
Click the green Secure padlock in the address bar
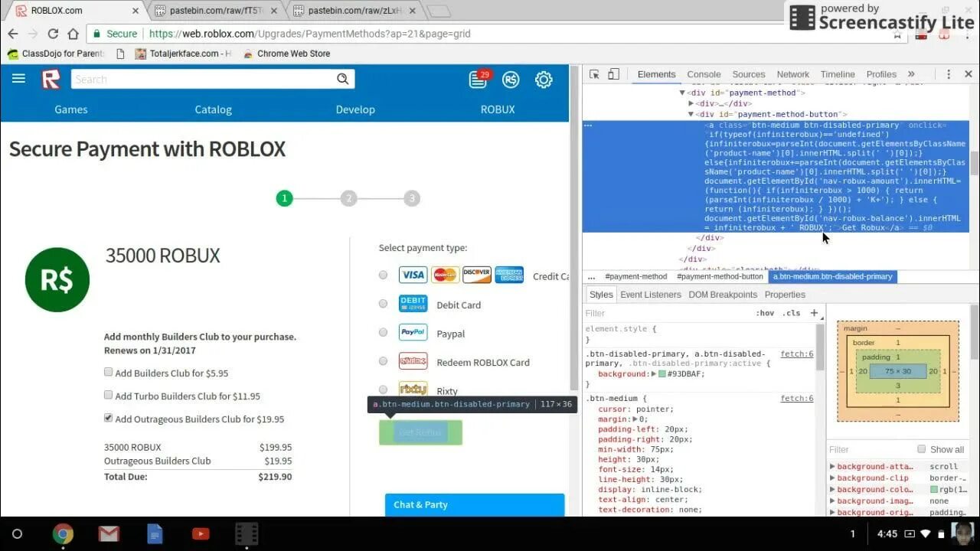pyautogui.click(x=96, y=34)
